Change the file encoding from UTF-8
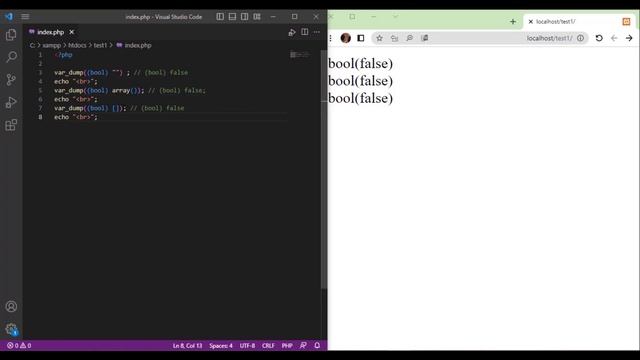The image size is (640, 360). (x=247, y=345)
